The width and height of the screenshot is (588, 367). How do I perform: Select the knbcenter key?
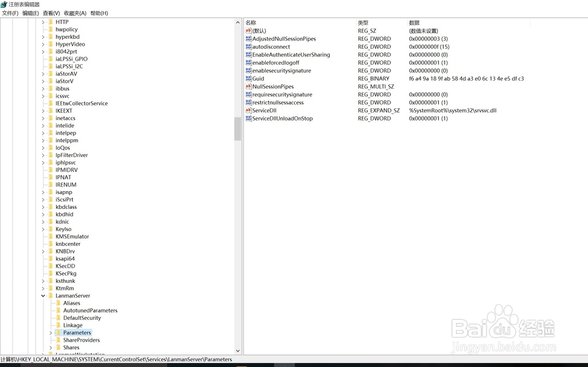[x=68, y=244]
